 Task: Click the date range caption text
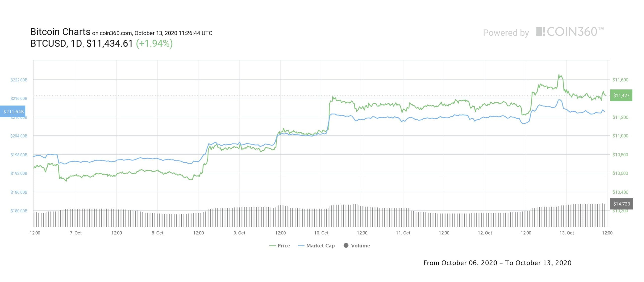tap(497, 263)
